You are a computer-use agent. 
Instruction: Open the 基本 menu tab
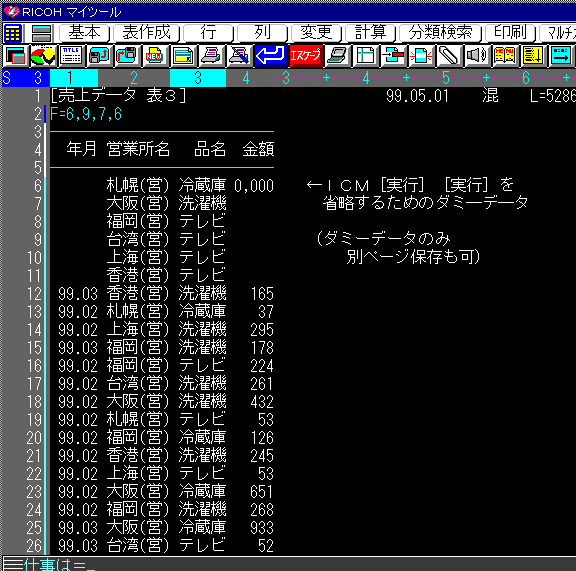click(84, 33)
